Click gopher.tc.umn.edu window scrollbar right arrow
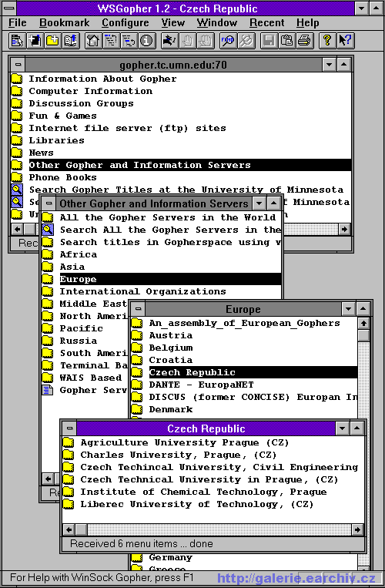 pos(344,229)
